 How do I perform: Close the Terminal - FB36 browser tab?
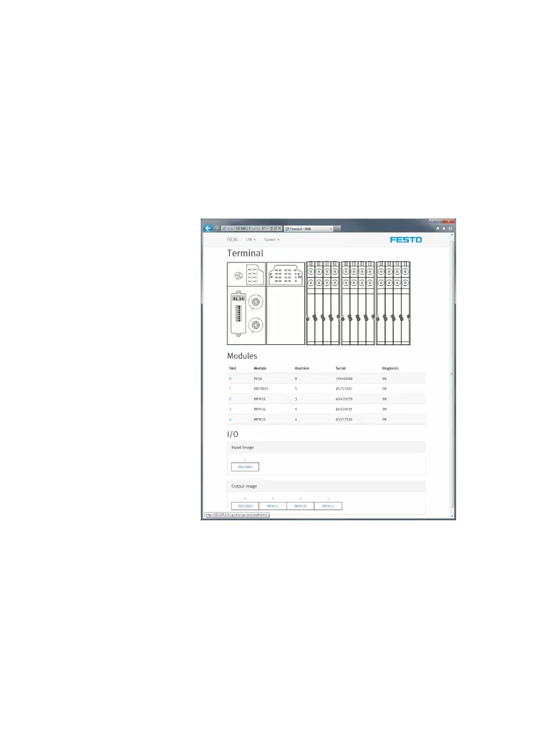tap(330, 229)
